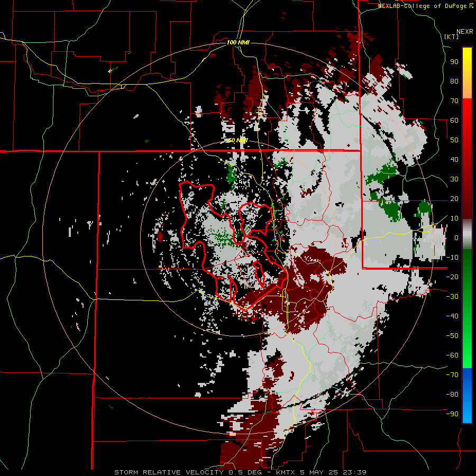Click the -10 value on the velocity scale

[452, 258]
